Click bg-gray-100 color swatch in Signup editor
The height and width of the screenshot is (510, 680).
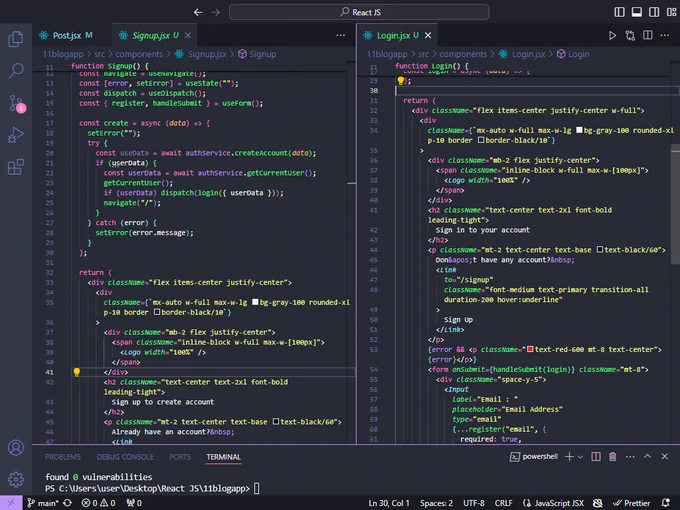click(x=255, y=302)
